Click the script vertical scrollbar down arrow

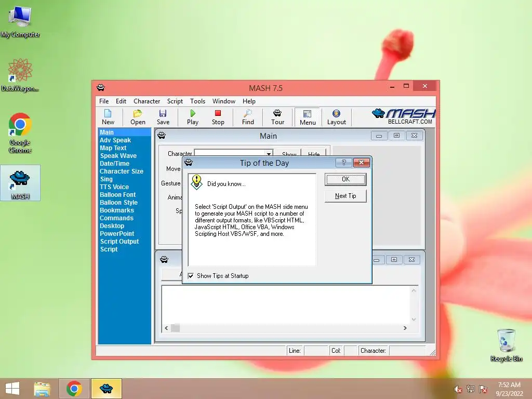click(414, 320)
